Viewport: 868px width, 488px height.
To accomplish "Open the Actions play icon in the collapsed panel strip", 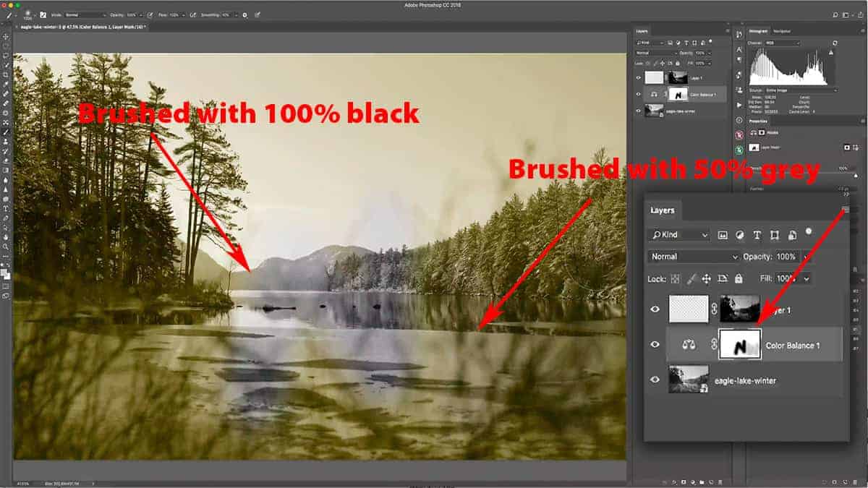I will point(739,104).
